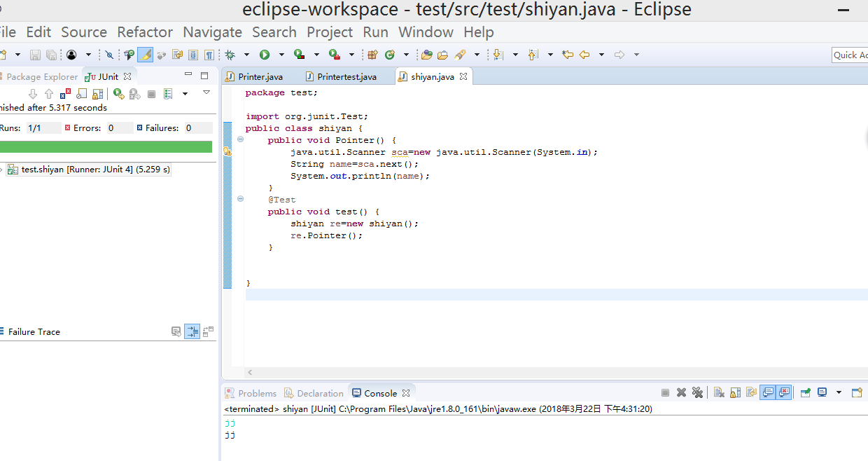Click the Skip All Breakpoints icon
The image size is (868, 461).
[x=108, y=55]
